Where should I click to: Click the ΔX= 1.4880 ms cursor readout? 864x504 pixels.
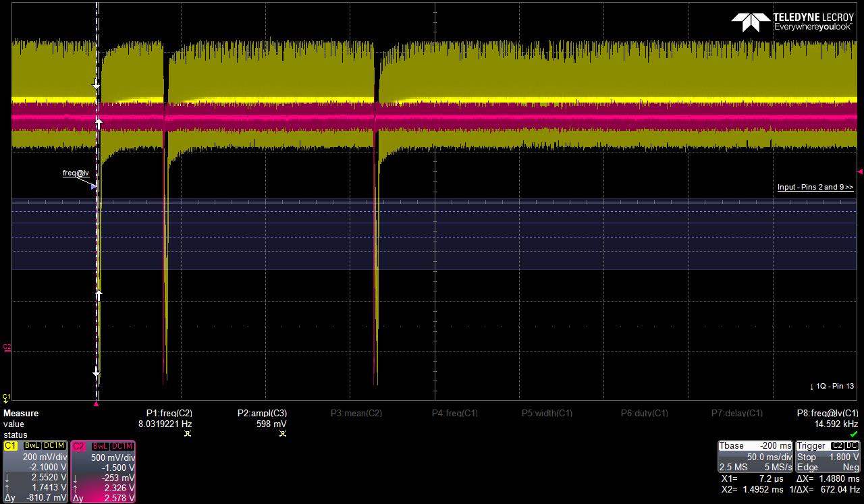click(828, 478)
